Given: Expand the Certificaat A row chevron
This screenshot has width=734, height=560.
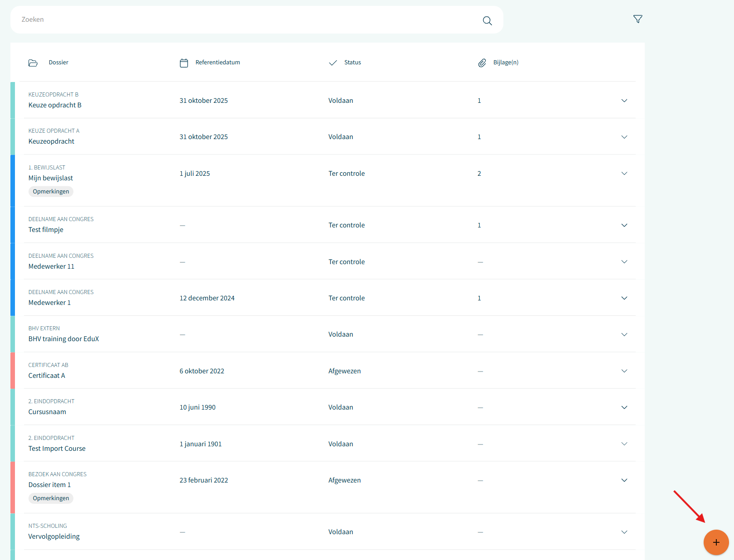Looking at the screenshot, I should pyautogui.click(x=624, y=371).
